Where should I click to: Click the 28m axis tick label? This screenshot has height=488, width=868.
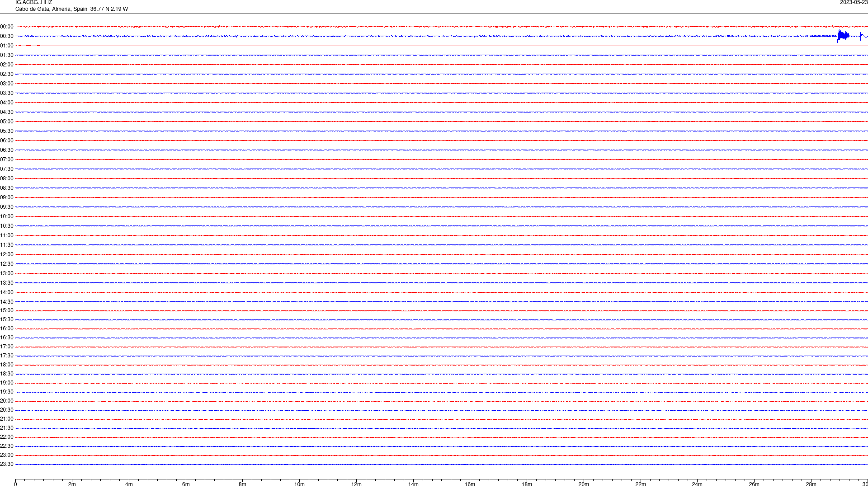pyautogui.click(x=811, y=484)
